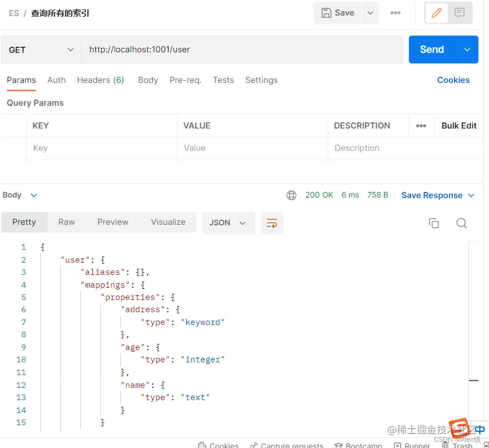Copy the response with copy icon
The width and height of the screenshot is (489, 448).
pos(434,223)
